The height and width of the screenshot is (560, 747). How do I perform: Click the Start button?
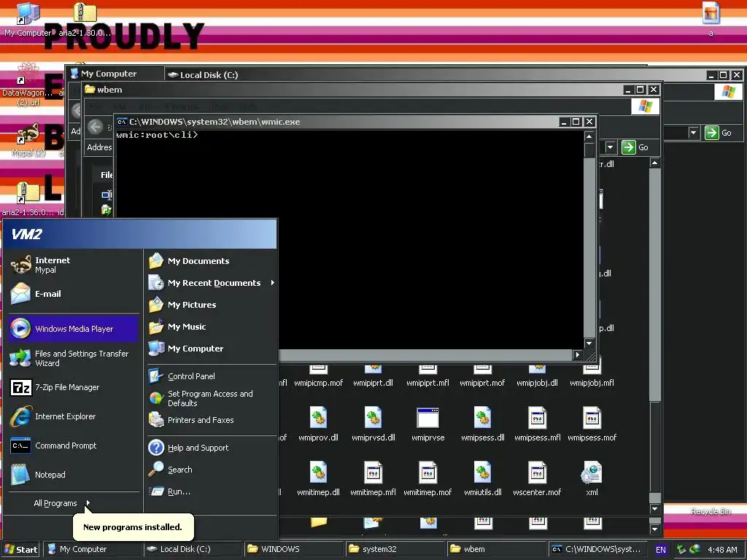coord(20,549)
